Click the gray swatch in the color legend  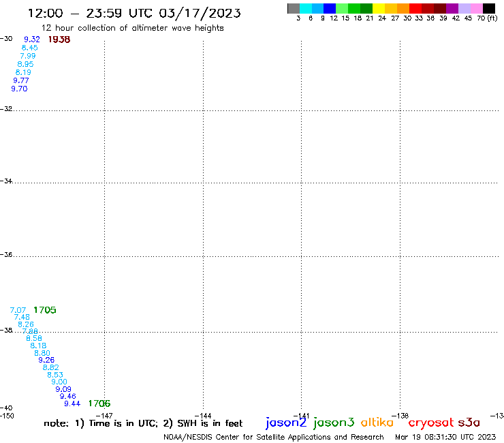click(x=294, y=8)
